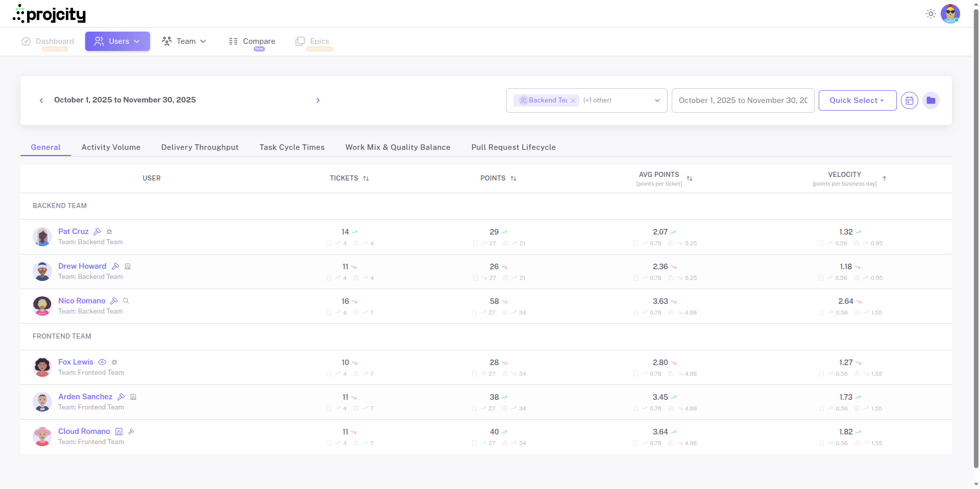
Task: Open the Quick Select dropdown
Action: coord(857,100)
